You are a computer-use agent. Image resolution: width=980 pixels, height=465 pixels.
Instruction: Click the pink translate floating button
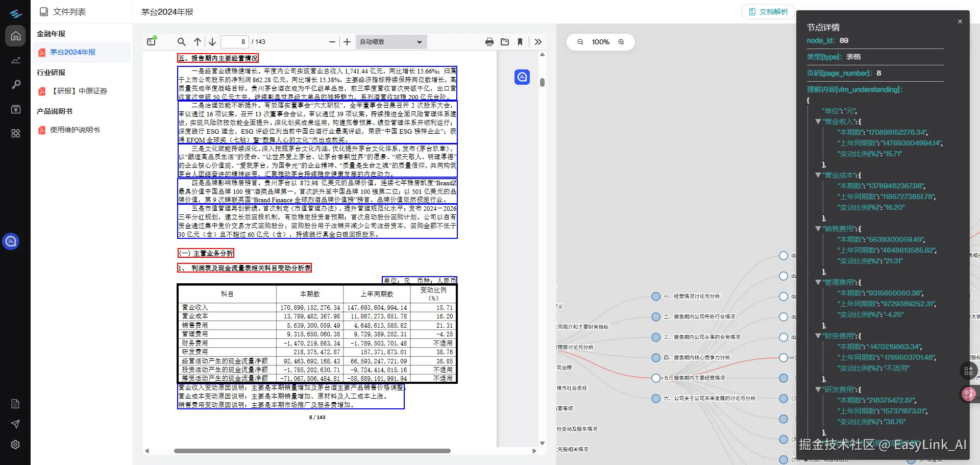pyautogui.click(x=968, y=394)
